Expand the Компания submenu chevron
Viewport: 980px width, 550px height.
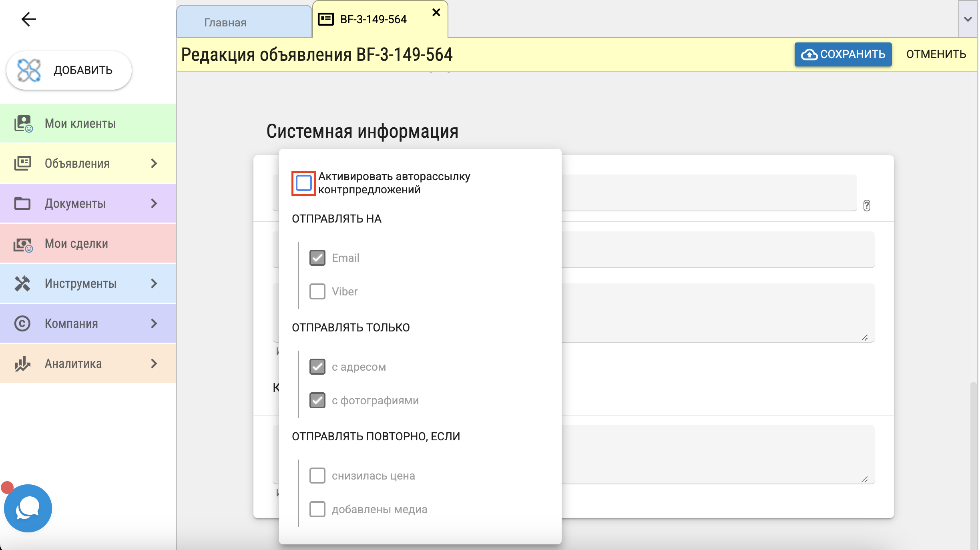(x=154, y=323)
